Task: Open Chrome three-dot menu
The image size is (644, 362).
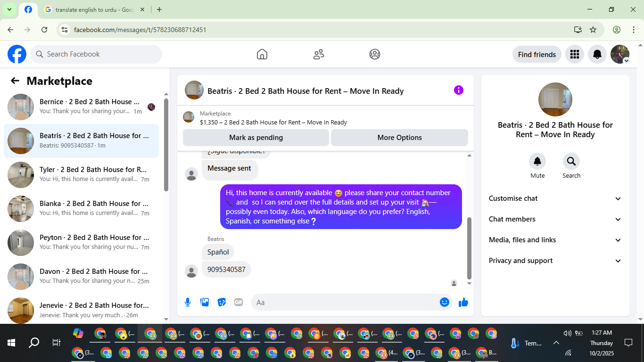Action: tap(634, 30)
